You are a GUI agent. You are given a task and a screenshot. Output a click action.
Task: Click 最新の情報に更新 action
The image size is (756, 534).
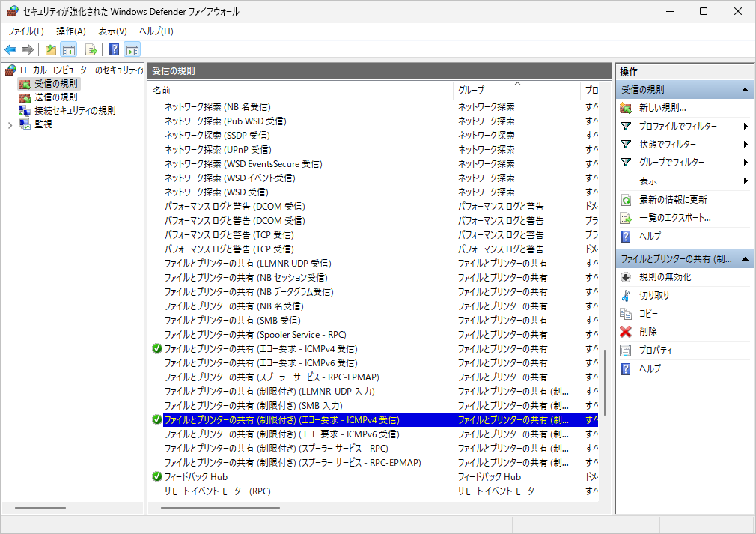[x=673, y=200]
